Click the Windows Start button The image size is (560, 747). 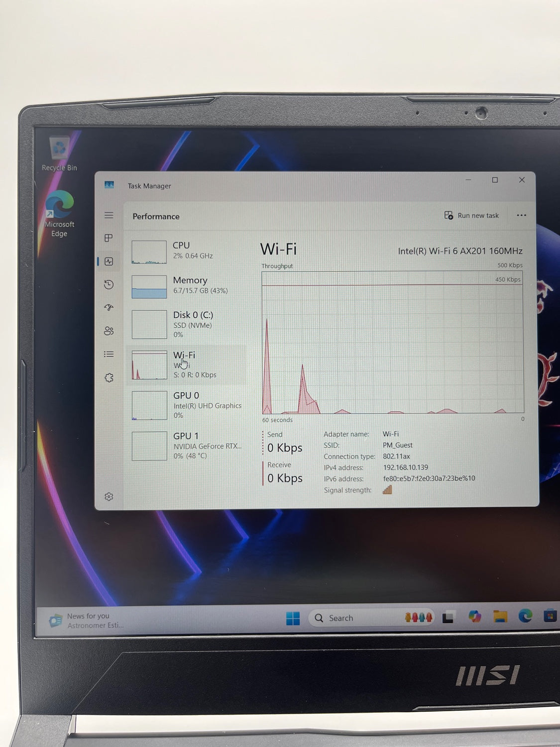click(293, 618)
